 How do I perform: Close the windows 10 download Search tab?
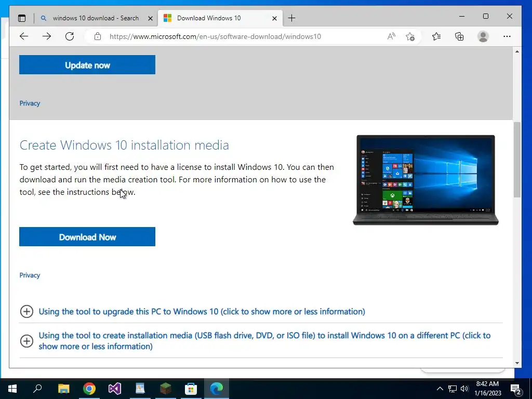pyautogui.click(x=150, y=18)
